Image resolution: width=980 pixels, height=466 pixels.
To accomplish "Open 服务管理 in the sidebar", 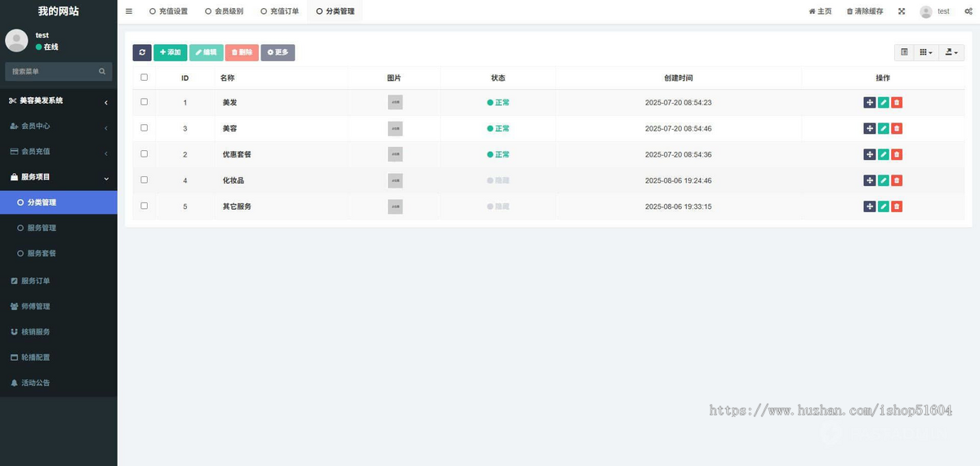I will [59, 228].
